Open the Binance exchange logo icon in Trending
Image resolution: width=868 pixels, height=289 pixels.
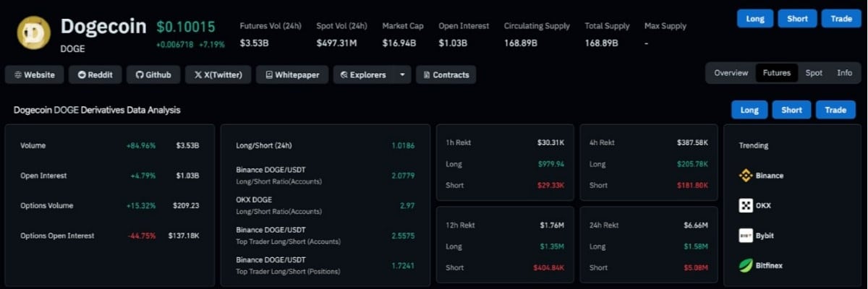click(746, 176)
